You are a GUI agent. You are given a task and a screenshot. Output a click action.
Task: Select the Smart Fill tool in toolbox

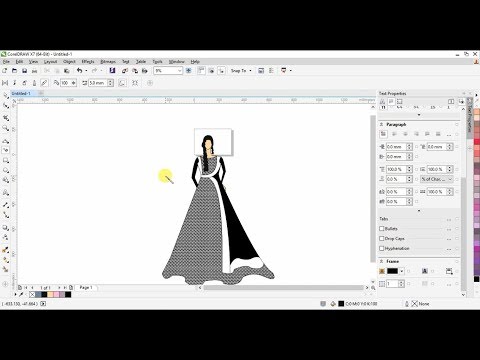(6, 269)
